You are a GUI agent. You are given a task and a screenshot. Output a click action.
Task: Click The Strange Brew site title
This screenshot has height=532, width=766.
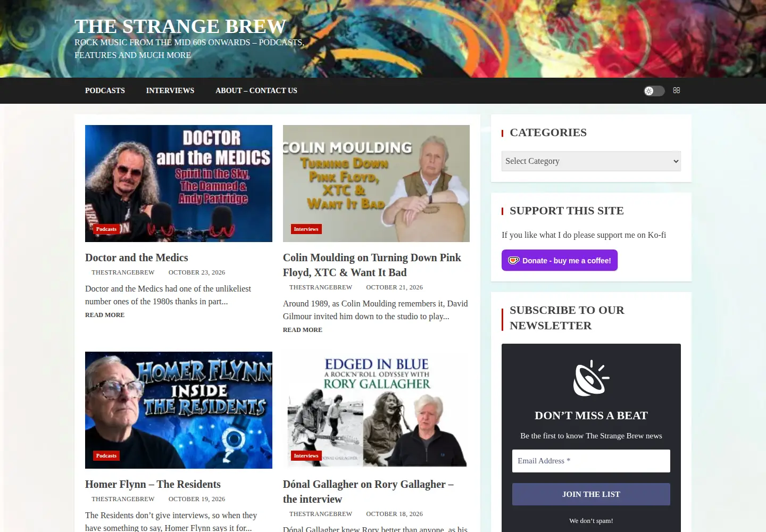[x=180, y=26]
